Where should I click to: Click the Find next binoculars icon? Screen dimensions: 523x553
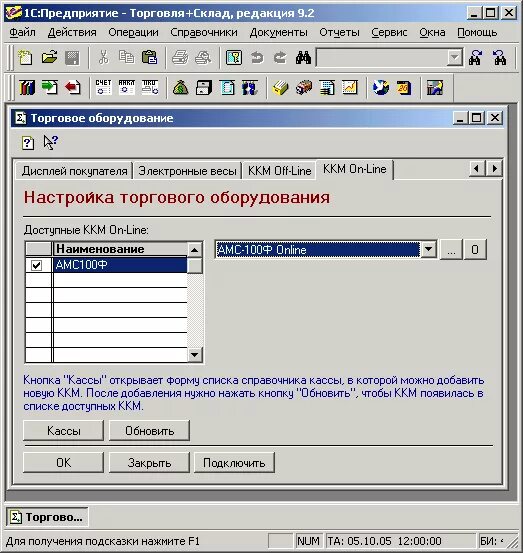tap(475, 57)
